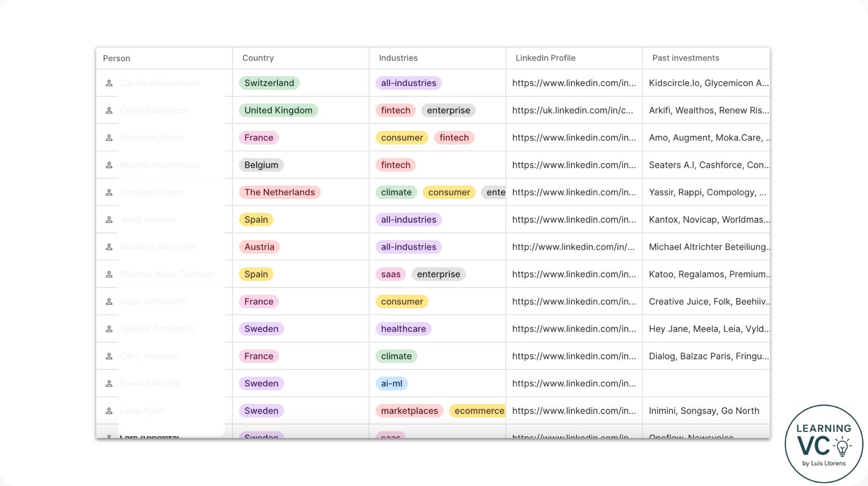Click the climate tag in the Dialog, Balzac row

click(x=396, y=356)
